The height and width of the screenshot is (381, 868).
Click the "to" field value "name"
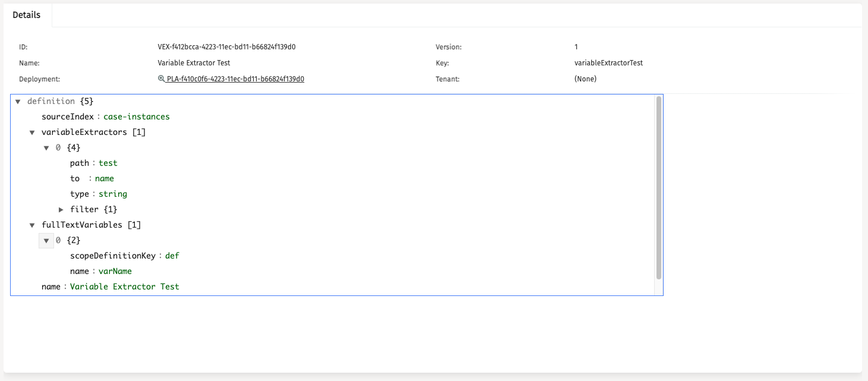[x=104, y=179]
